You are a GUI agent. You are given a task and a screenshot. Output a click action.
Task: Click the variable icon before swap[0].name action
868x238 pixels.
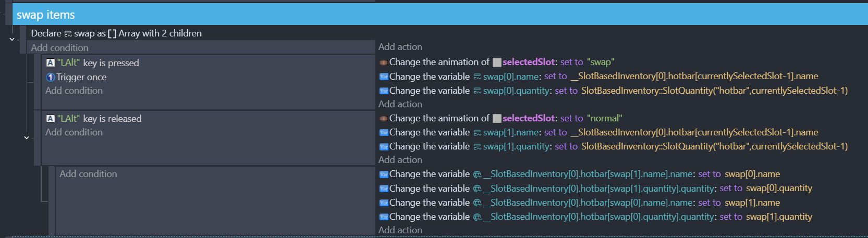(384, 77)
